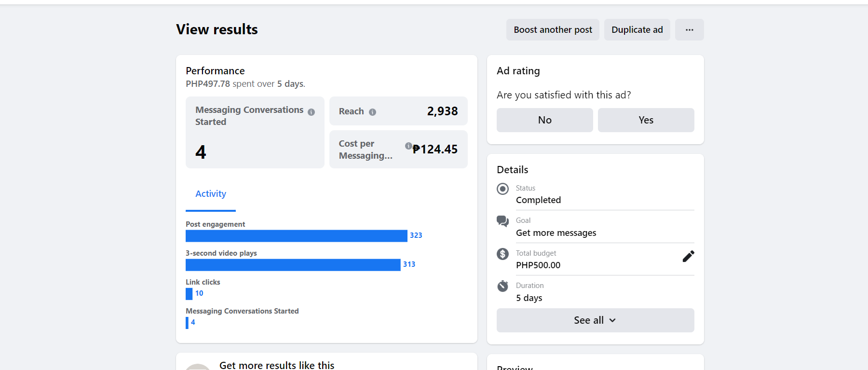Click info icon next to Cost per Messaging
Screen dimensions: 868x370
coord(408,146)
